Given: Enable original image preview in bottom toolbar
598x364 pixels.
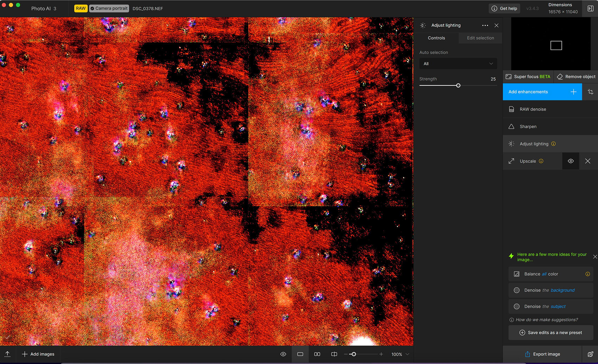Looking at the screenshot, I should 283,354.
